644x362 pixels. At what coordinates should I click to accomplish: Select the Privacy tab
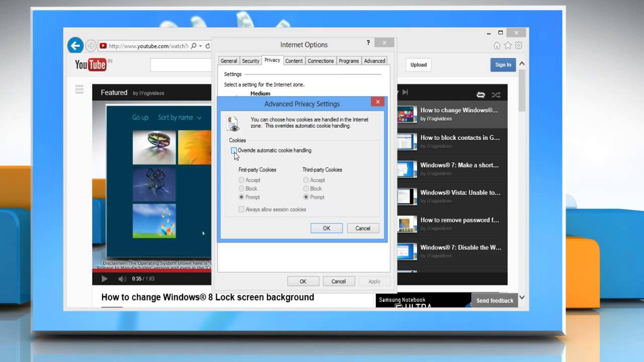point(272,60)
